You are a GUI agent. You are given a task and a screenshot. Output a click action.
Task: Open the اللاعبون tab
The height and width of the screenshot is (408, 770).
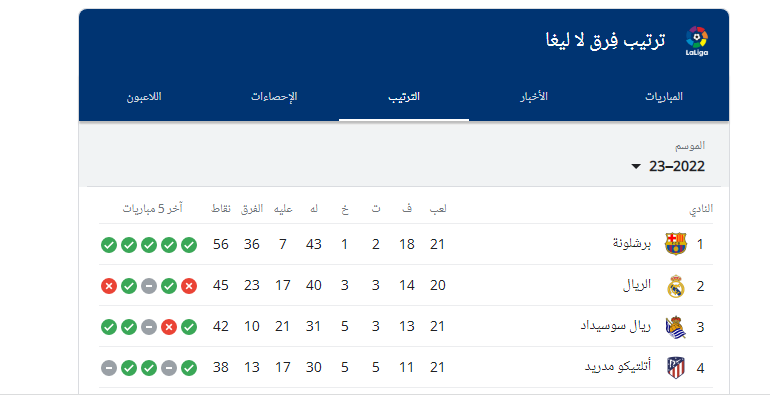(x=144, y=97)
